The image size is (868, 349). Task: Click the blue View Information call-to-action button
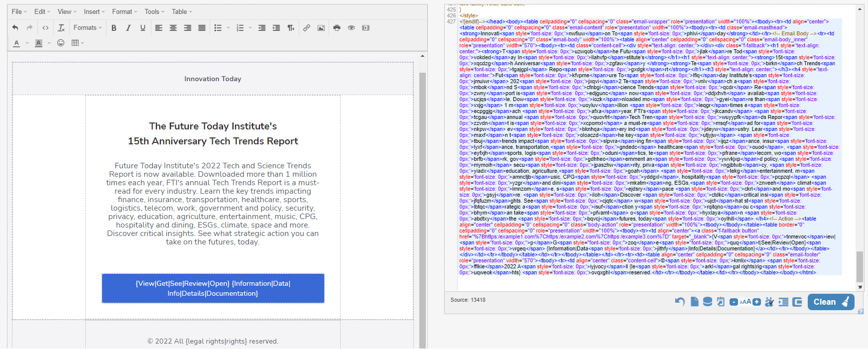[213, 288]
